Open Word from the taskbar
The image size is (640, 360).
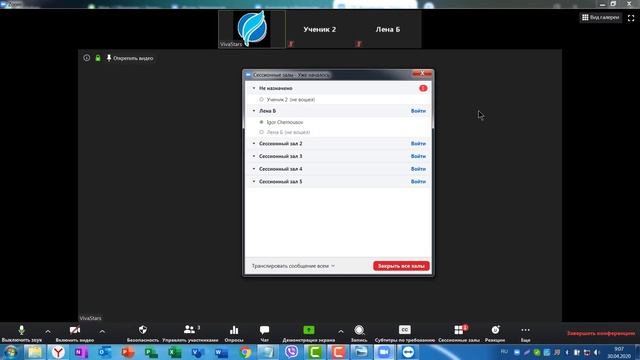point(222,352)
